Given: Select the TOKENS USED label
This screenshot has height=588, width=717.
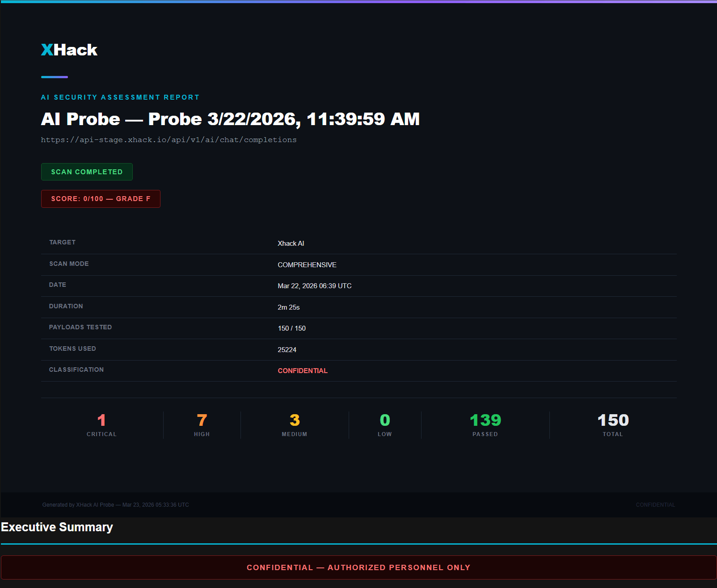Looking at the screenshot, I should click(x=72, y=349).
